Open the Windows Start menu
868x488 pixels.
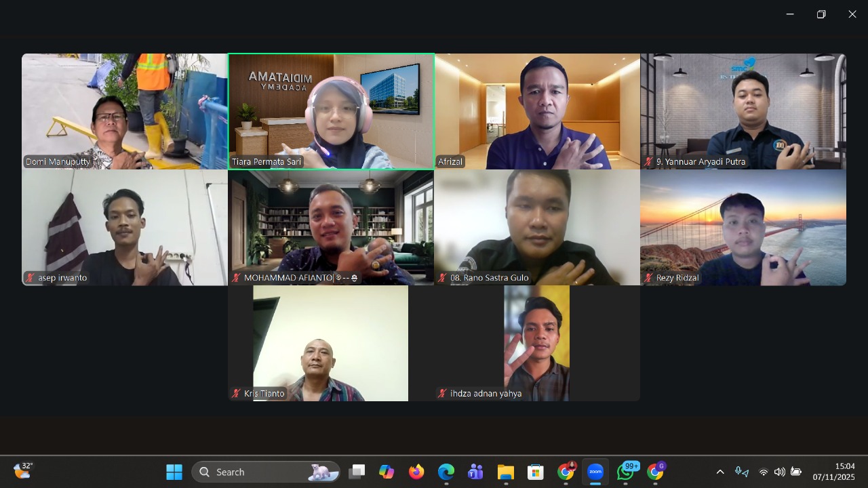click(x=174, y=472)
